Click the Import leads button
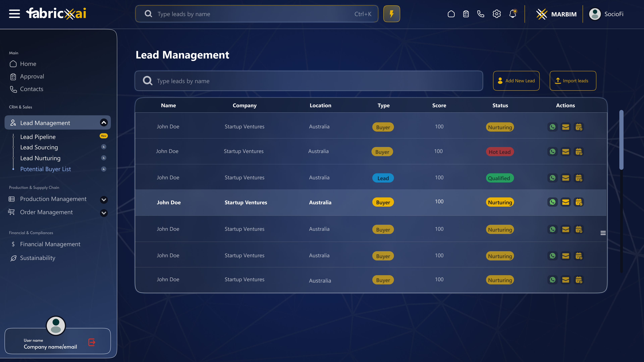 [573, 81]
